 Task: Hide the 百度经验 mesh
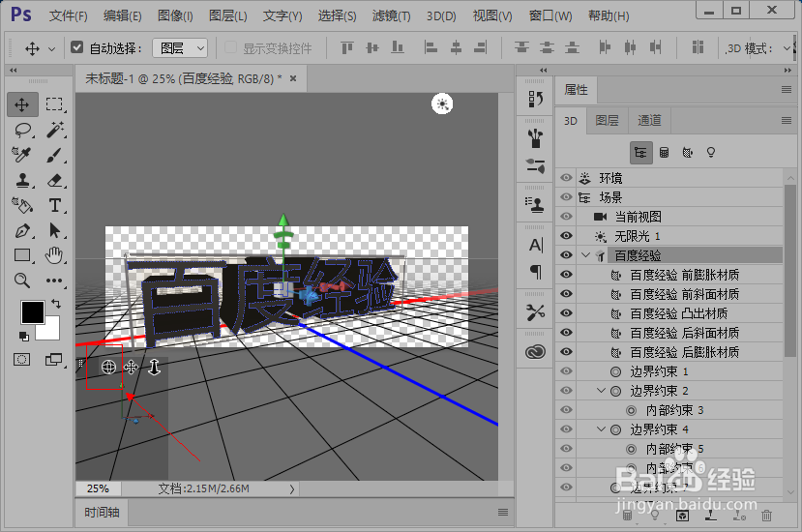566,255
